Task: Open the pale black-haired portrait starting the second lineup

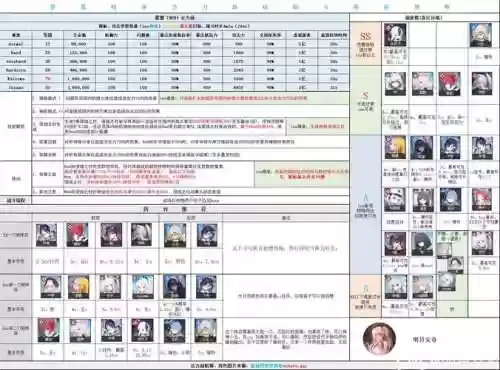Action: (x=51, y=287)
